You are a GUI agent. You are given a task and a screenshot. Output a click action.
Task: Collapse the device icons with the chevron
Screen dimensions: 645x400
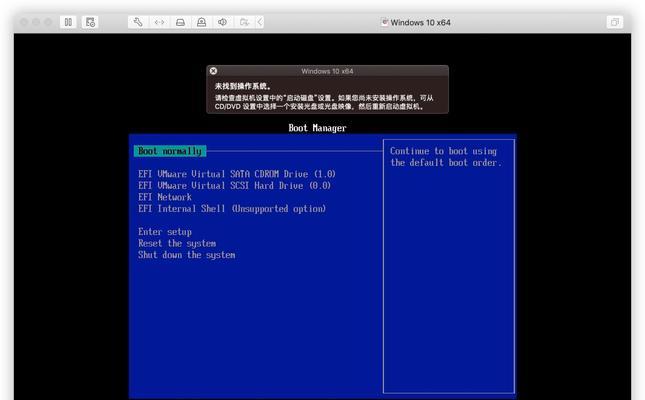click(x=260, y=22)
